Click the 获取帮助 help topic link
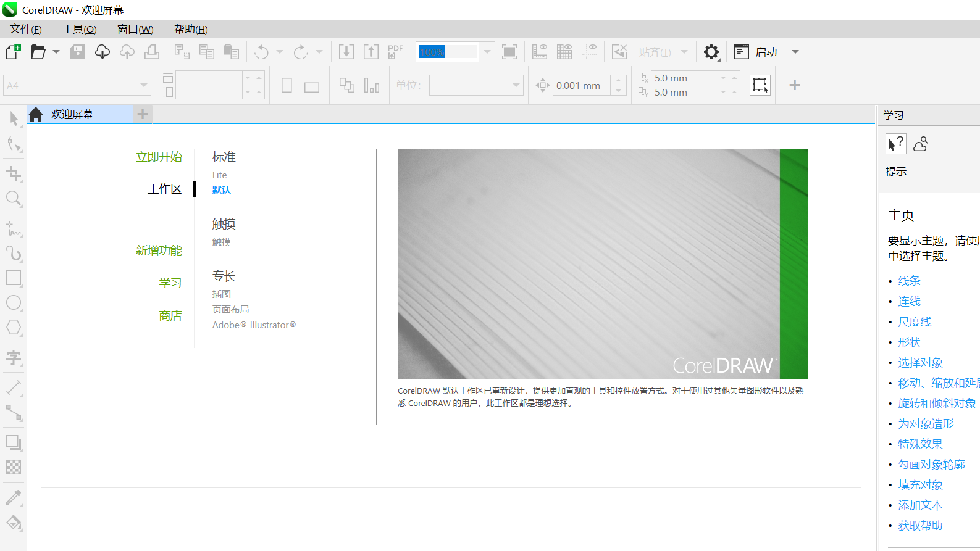Image resolution: width=980 pixels, height=551 pixels. point(920,525)
